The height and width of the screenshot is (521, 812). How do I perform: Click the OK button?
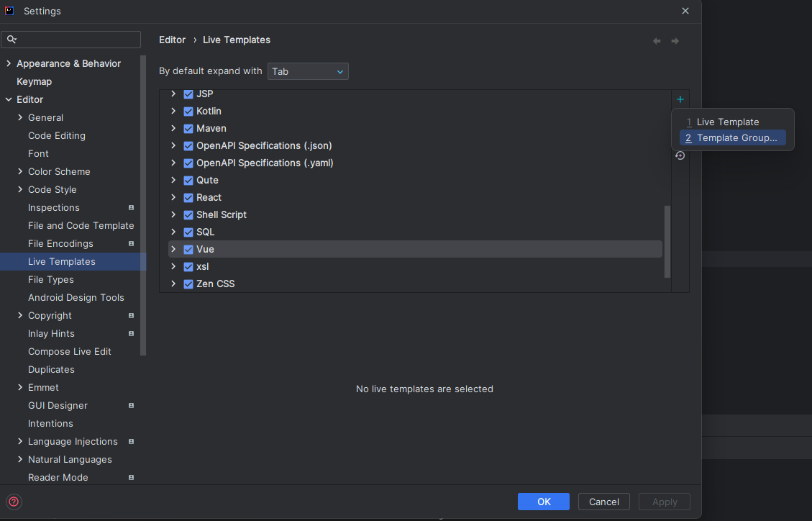point(543,502)
